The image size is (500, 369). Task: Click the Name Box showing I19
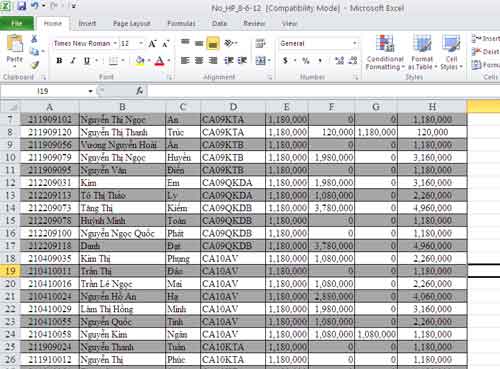point(43,91)
